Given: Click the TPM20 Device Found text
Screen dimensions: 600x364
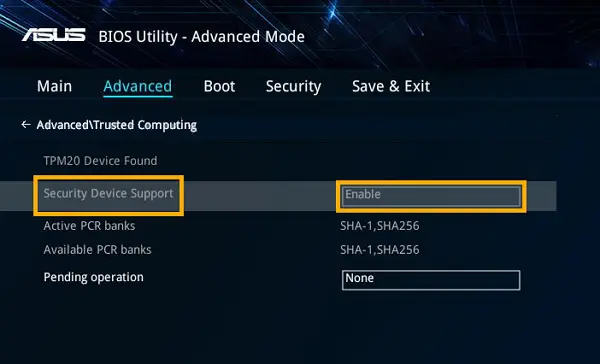Looking at the screenshot, I should click(100, 161).
